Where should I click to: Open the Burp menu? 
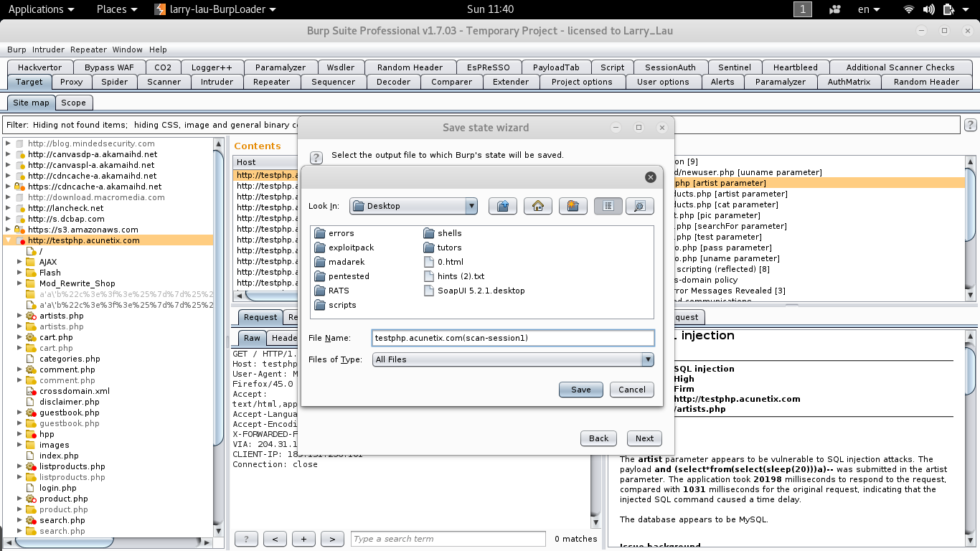[17, 50]
